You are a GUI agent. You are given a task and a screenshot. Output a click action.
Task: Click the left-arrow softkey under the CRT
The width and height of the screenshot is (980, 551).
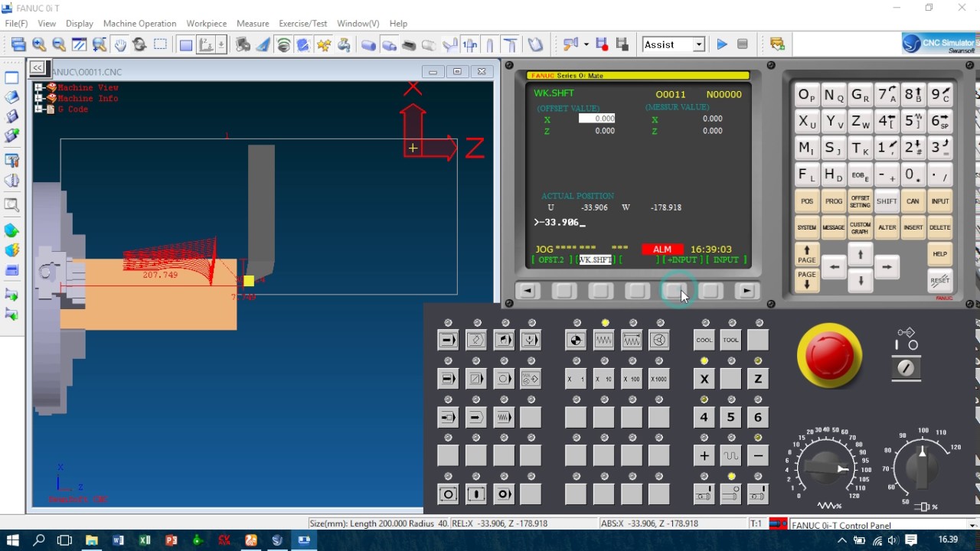[x=528, y=291]
